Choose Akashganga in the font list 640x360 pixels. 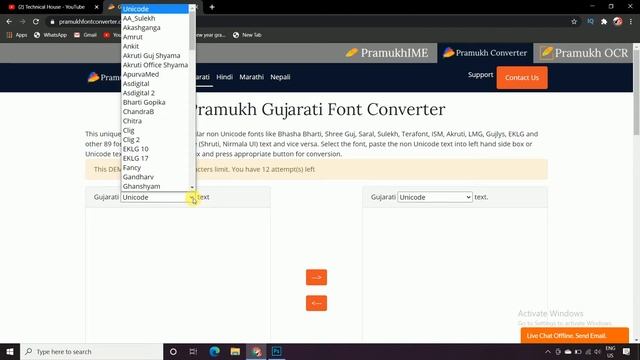pyautogui.click(x=155, y=28)
